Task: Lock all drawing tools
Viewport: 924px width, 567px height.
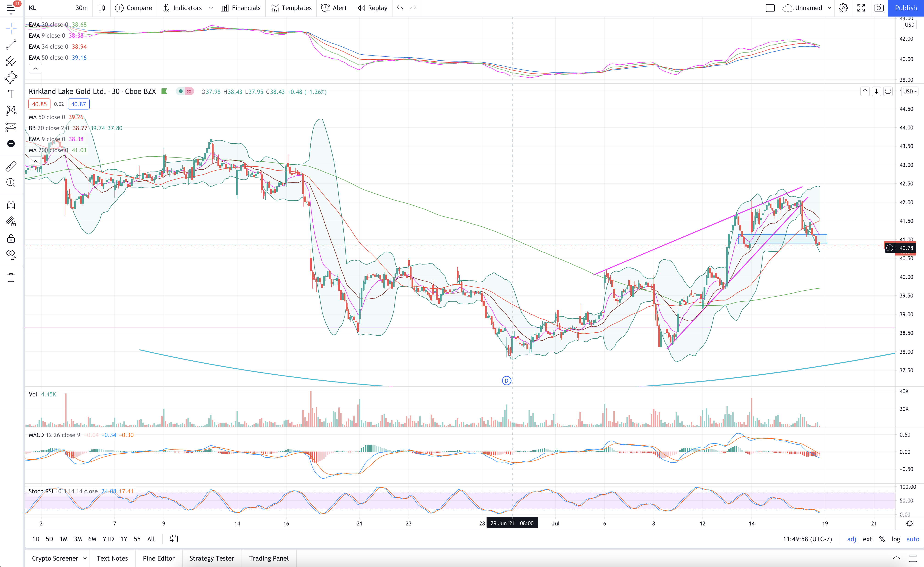Action: (11, 239)
